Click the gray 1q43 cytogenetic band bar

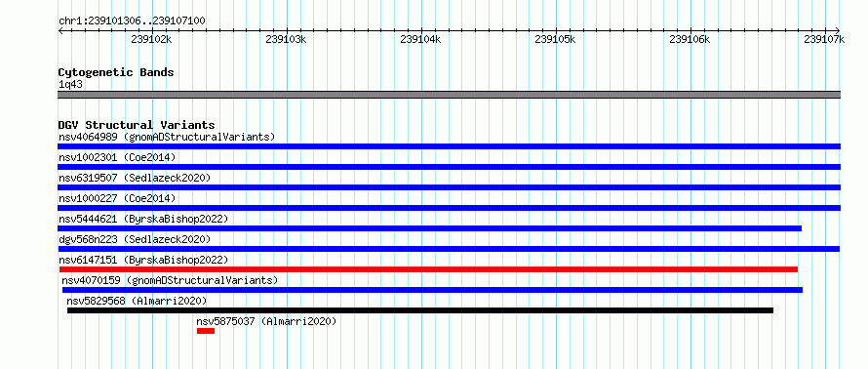[449, 95]
